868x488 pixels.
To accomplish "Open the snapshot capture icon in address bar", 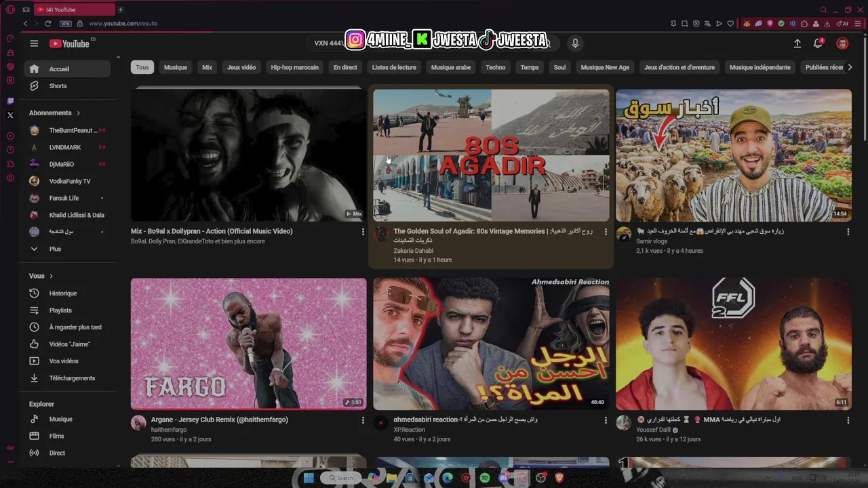I will click(684, 23).
